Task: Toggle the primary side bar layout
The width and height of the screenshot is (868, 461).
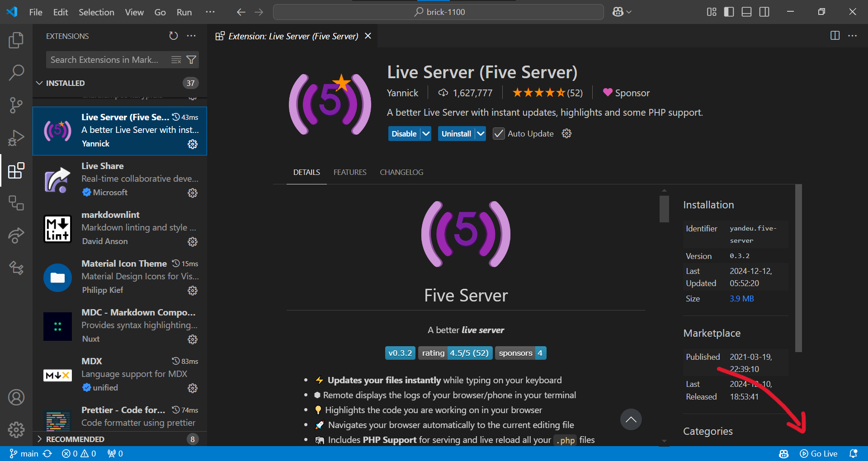Action: [x=729, y=12]
